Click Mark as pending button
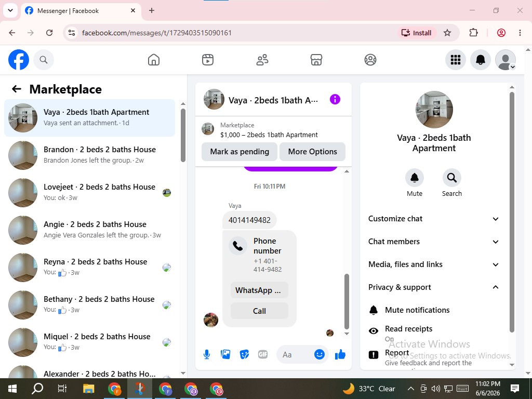Viewport: 532px width, 399px height. pos(240,152)
